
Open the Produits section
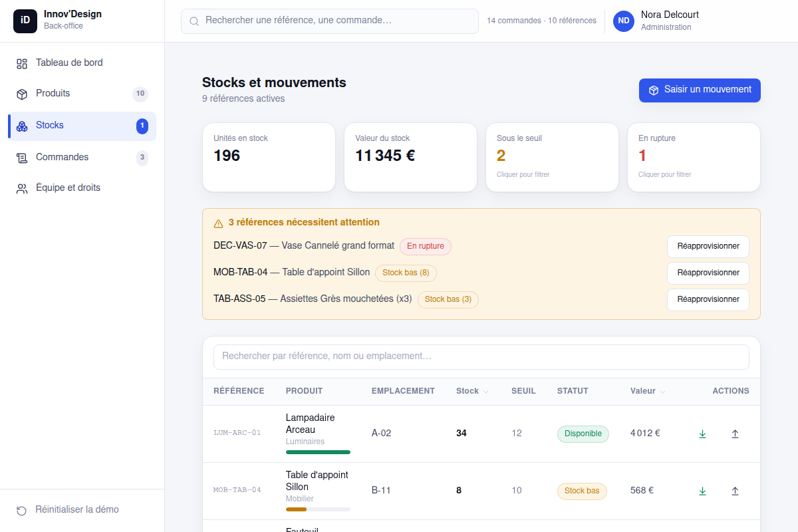(82, 94)
